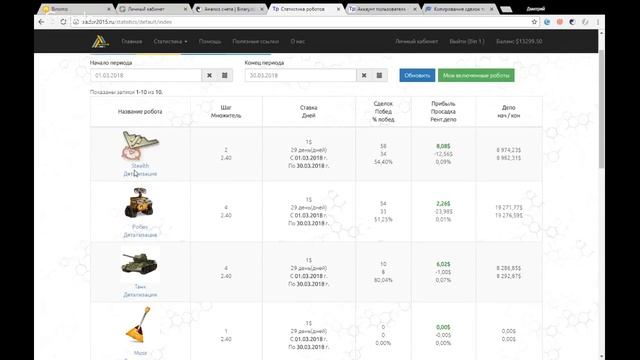
Task: Click the start period date field
Action: [x=146, y=76]
